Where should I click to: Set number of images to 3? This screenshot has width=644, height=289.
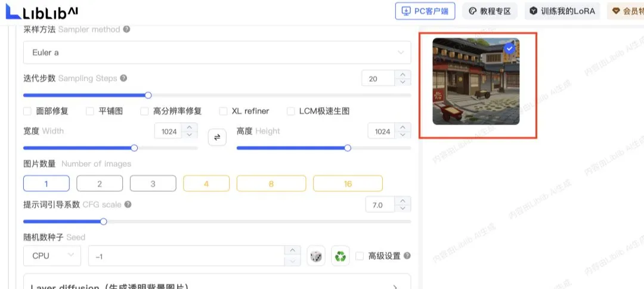click(x=153, y=184)
